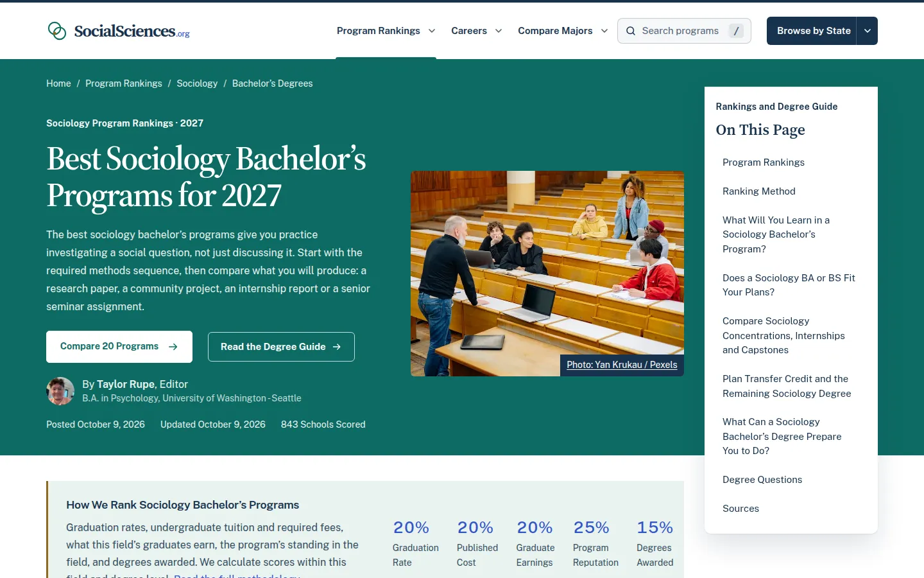Jump to What Can a Sociology Bachelor's Prepare

tap(782, 436)
